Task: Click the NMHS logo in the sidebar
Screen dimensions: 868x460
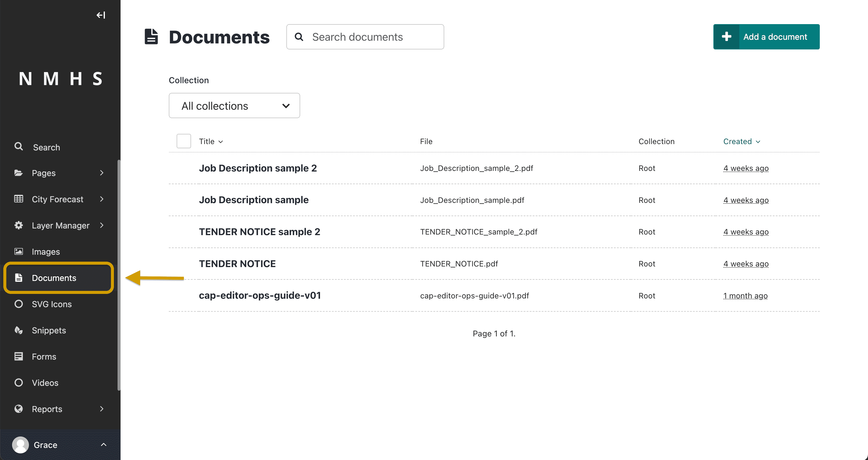Action: pyautogui.click(x=60, y=79)
